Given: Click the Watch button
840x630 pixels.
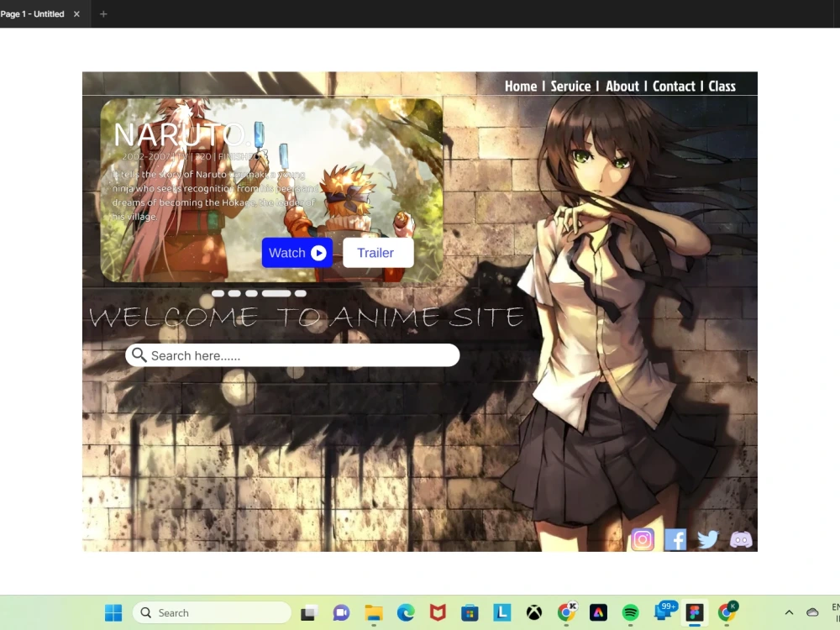Looking at the screenshot, I should pos(296,252).
